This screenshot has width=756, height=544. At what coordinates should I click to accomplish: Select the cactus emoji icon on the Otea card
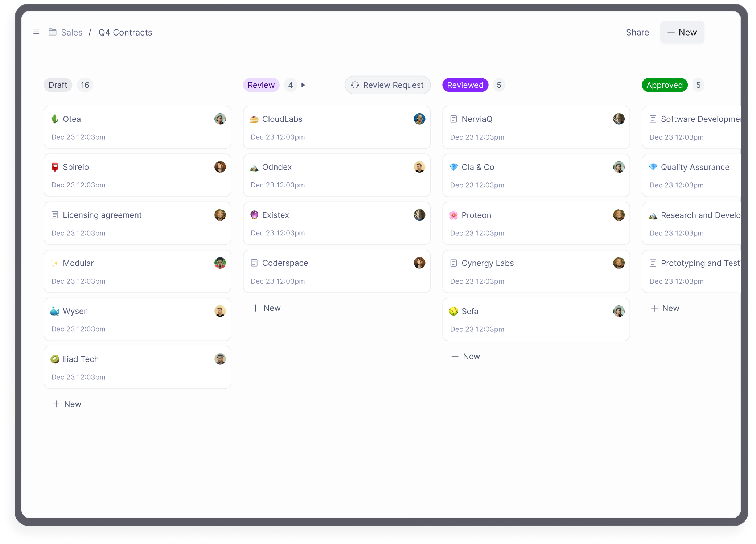click(55, 119)
